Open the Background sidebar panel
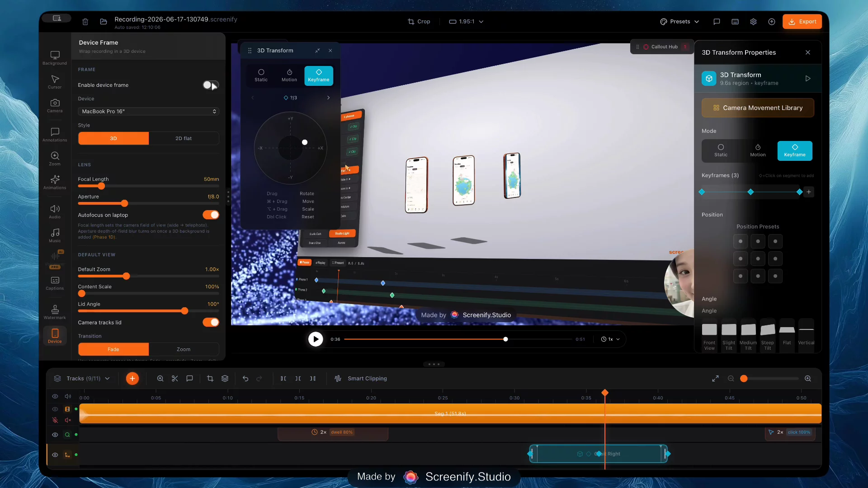Image resolution: width=868 pixels, height=488 pixels. click(55, 58)
